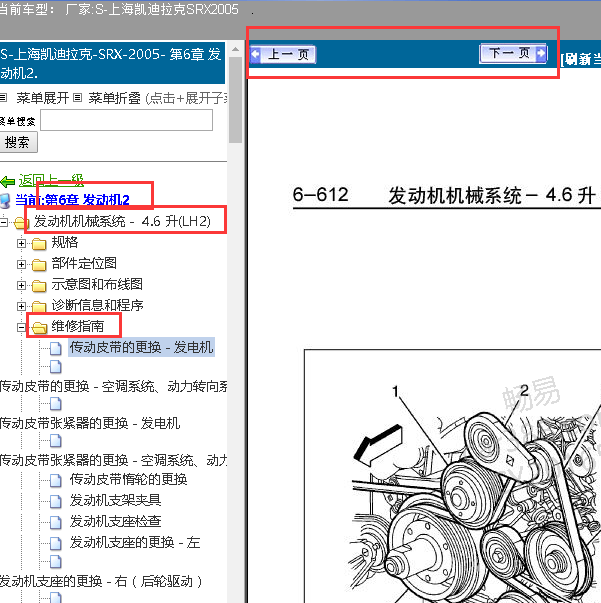Click the 诊断信息和程序 folder icon
The width and height of the screenshot is (601, 603).
point(39,306)
